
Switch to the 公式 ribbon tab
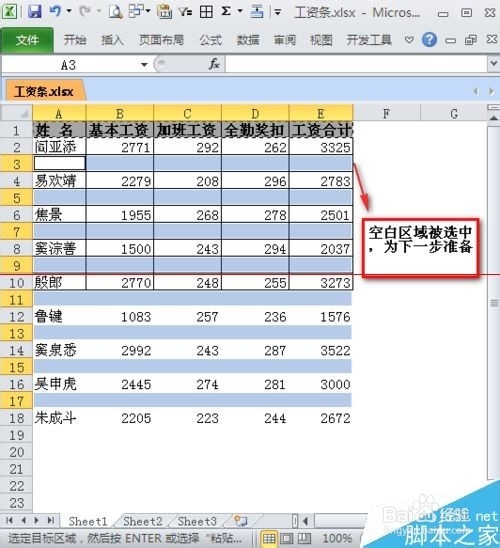coord(210,40)
